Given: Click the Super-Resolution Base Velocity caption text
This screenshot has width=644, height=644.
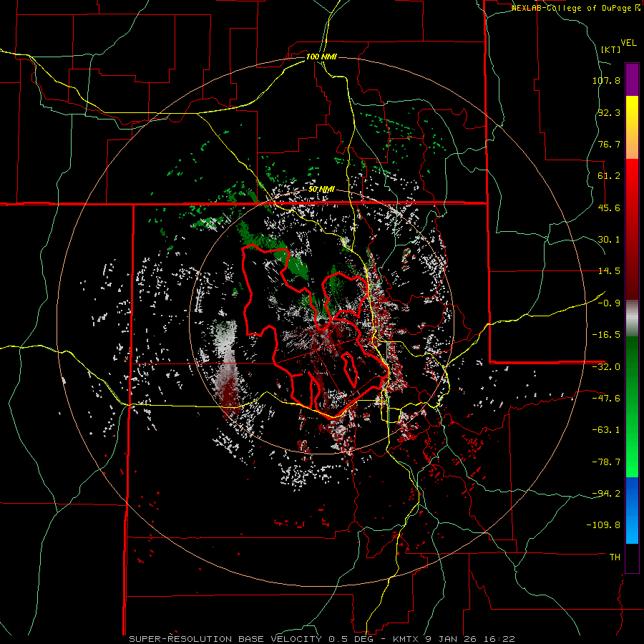Looking at the screenshot, I should pyautogui.click(x=322, y=639).
